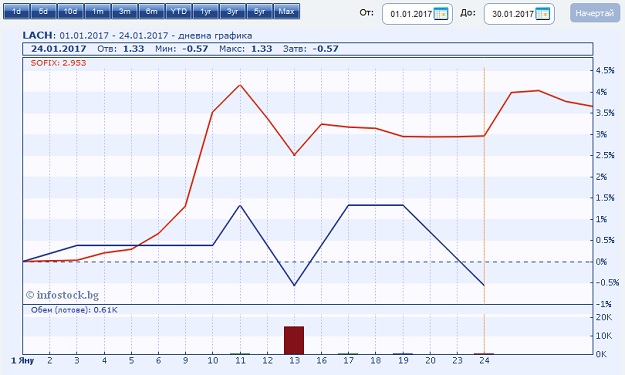Open the end date calendar icon
Viewport: 625px width, 375px height.
(x=542, y=14)
